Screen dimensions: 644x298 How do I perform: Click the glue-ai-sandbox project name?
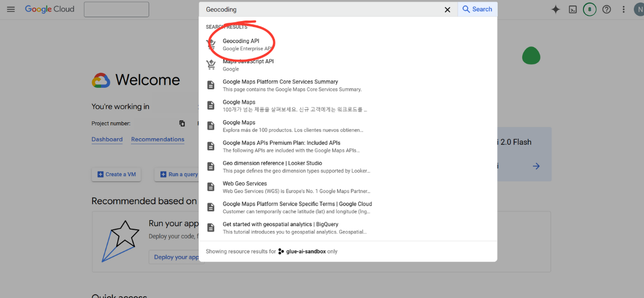point(306,251)
